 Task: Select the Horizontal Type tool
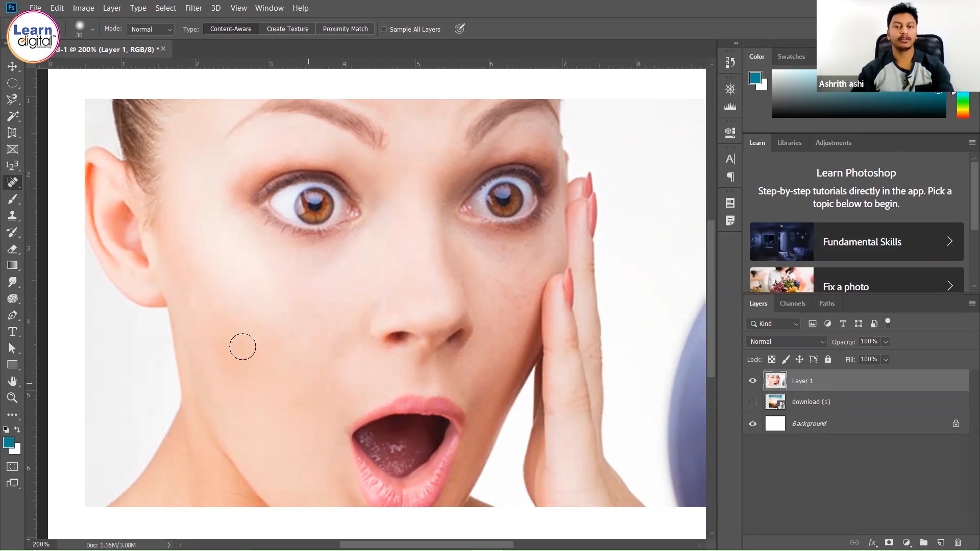coord(12,332)
